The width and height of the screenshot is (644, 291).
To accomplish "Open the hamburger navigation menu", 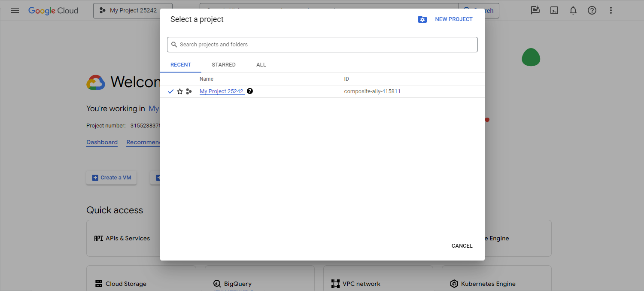I will pyautogui.click(x=15, y=10).
